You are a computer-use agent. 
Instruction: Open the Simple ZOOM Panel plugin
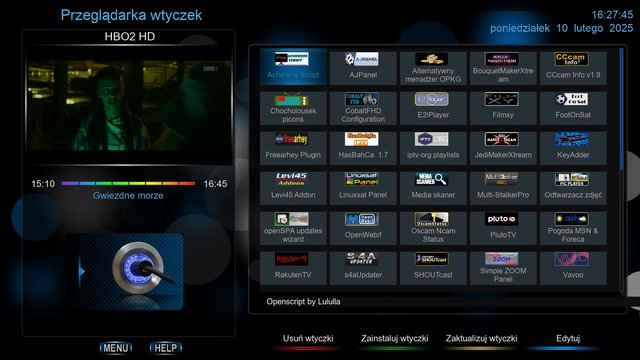coord(503,267)
